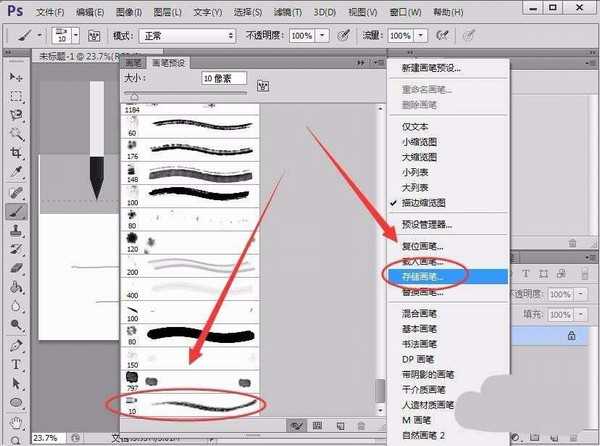The width and height of the screenshot is (600, 446).
Task: Select the Brush tool in toolbox
Action: pyautogui.click(x=16, y=211)
